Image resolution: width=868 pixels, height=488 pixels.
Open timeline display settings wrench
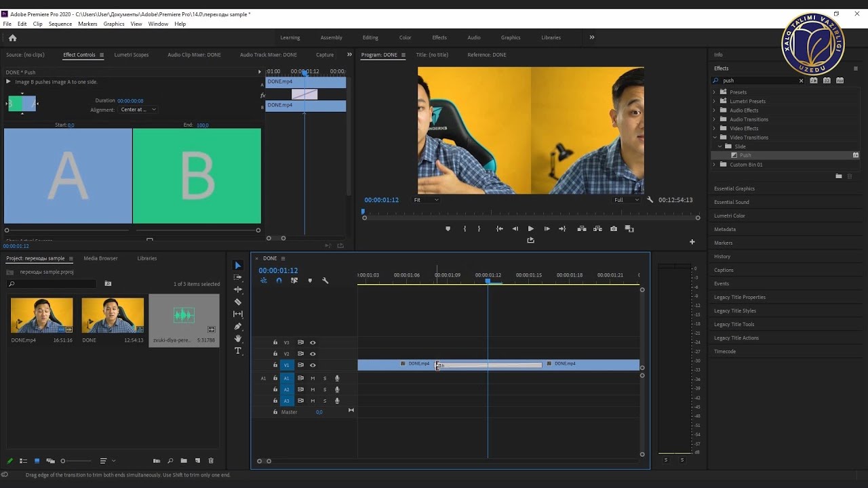coord(325,281)
